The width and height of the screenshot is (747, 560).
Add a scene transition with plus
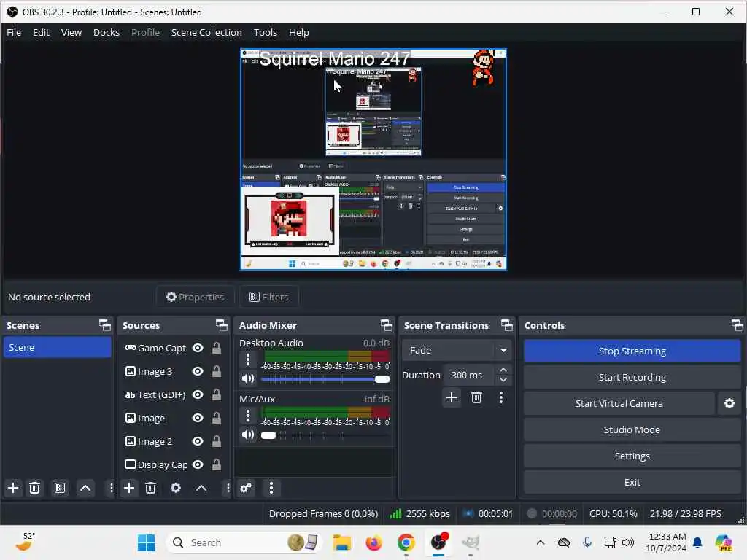tap(451, 397)
